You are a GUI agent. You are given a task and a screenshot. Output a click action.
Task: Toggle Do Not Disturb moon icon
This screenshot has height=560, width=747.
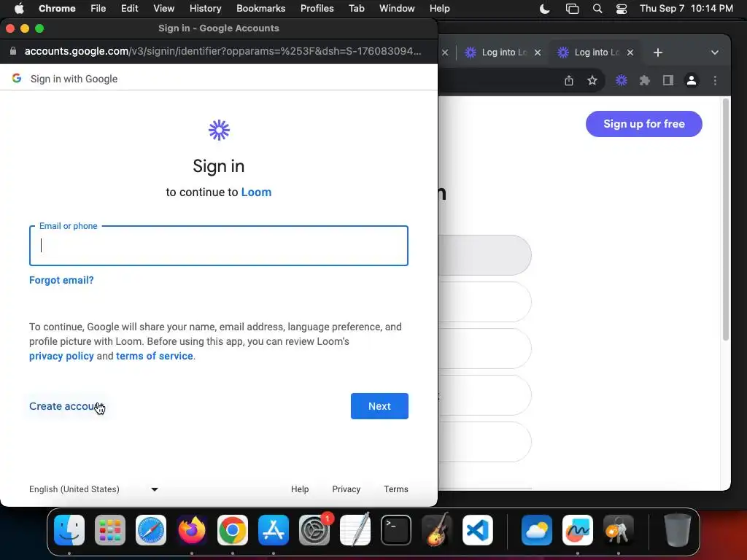coord(544,9)
